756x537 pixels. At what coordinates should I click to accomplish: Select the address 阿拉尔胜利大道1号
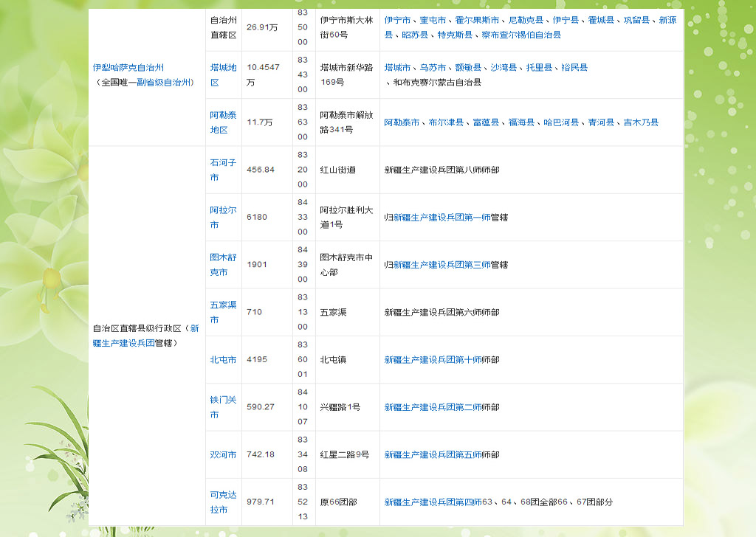(x=346, y=217)
